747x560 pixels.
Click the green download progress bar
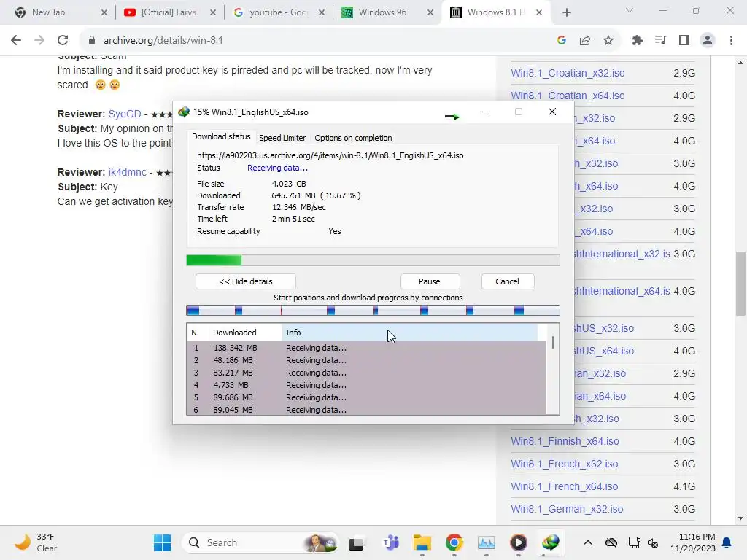373,260
